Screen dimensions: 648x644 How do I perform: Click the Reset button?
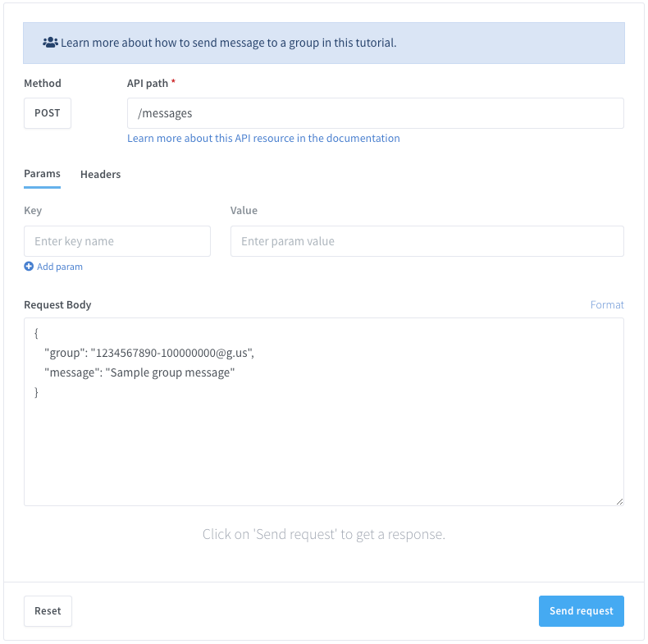[48, 611]
